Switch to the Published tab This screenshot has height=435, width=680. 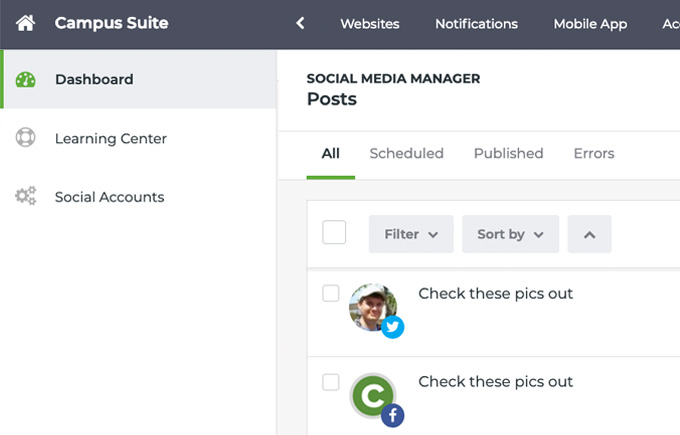click(x=508, y=154)
